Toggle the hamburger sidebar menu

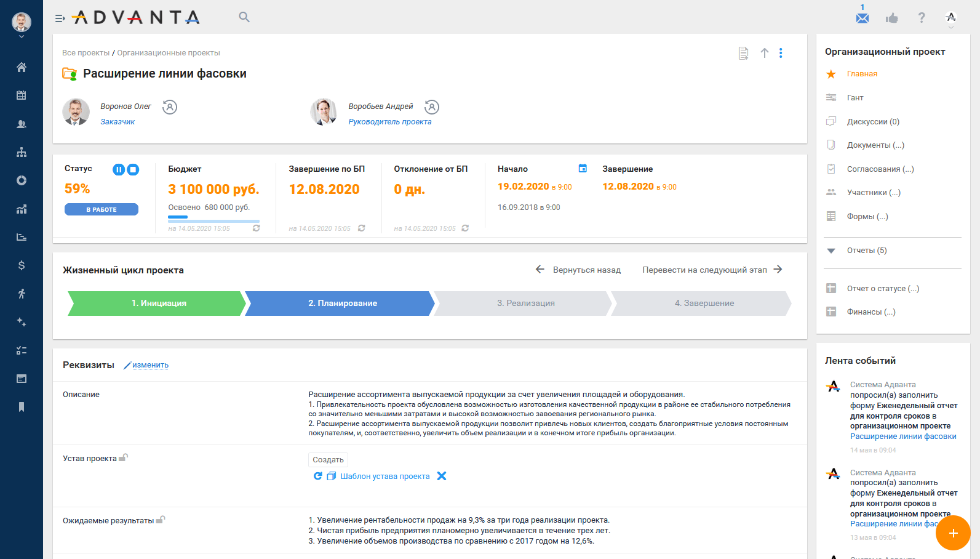(60, 18)
